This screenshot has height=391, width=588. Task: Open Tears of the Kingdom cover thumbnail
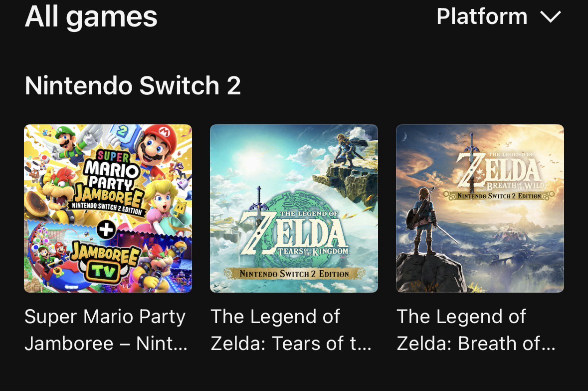tap(294, 208)
